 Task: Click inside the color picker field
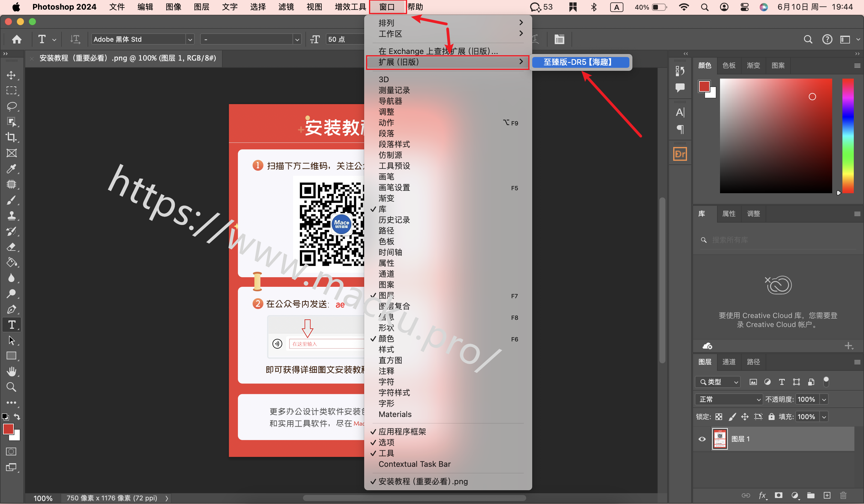[775, 136]
